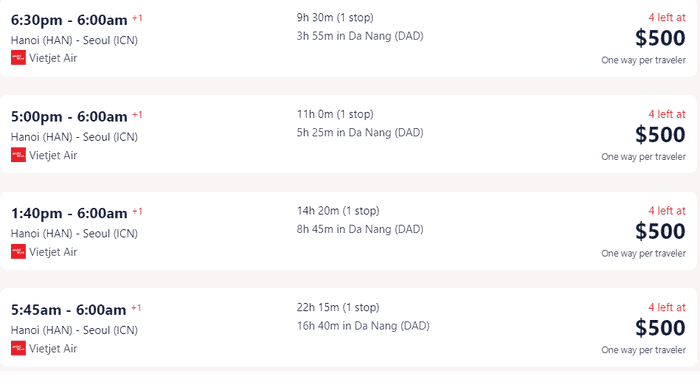This screenshot has height=384, width=700.
Task: Select the 6:30pm - 6:00am flight time
Action: click(69, 20)
